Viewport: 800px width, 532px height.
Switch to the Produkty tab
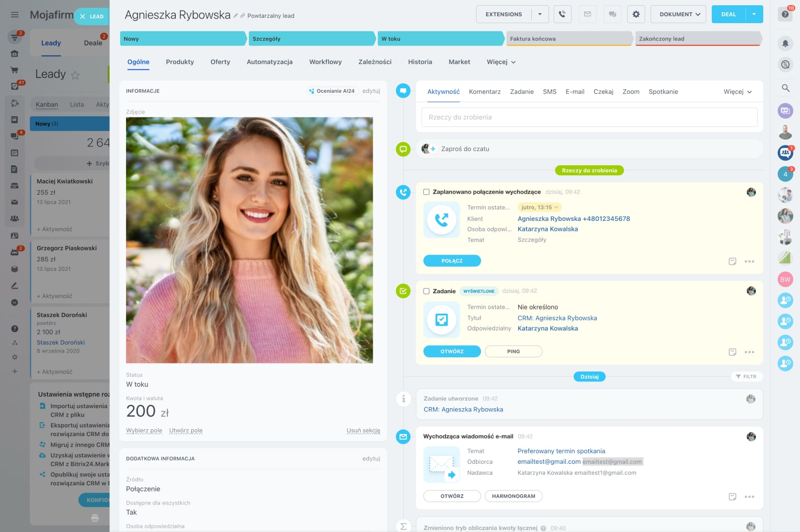click(180, 62)
